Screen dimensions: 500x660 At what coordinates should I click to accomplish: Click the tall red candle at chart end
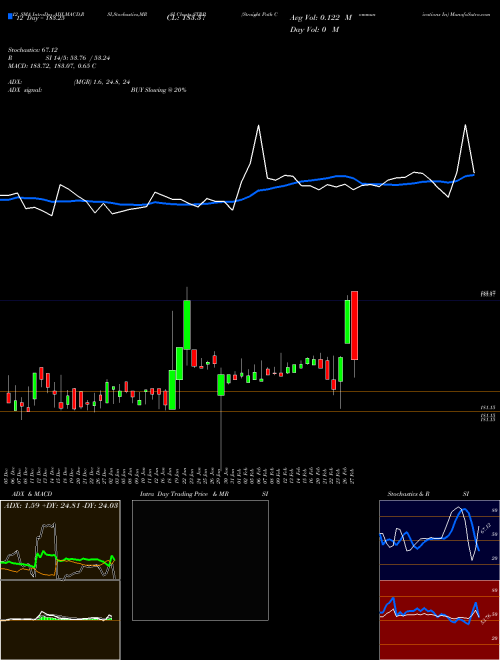[354, 325]
